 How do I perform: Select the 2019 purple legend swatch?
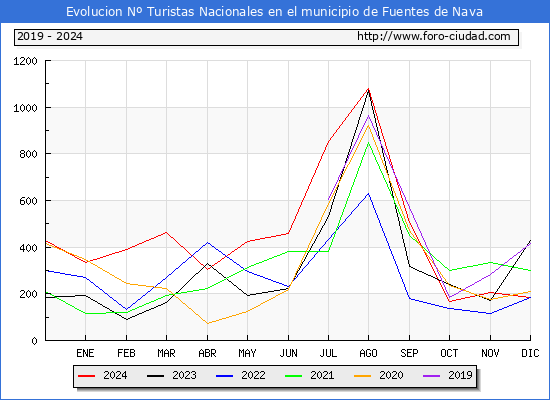431,376
